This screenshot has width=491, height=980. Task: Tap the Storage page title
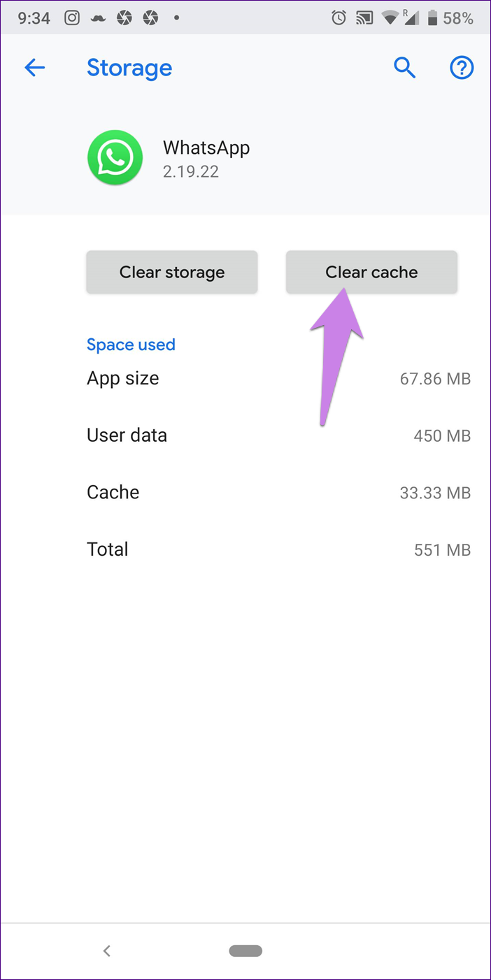129,68
